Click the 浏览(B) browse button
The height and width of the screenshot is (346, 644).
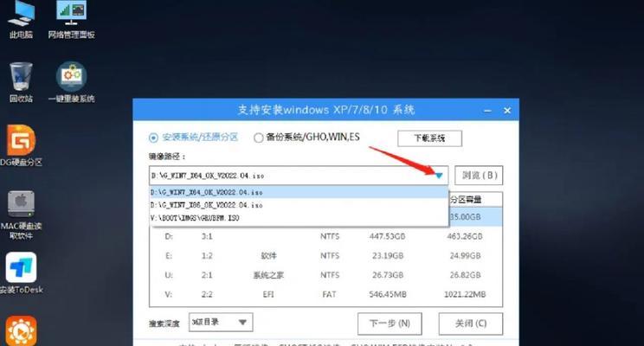click(x=479, y=176)
